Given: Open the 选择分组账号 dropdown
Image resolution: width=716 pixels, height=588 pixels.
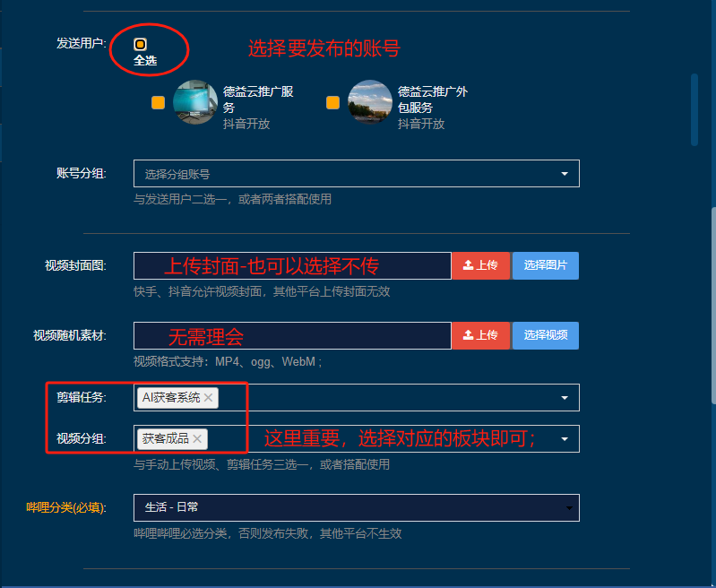Looking at the screenshot, I should 356,174.
